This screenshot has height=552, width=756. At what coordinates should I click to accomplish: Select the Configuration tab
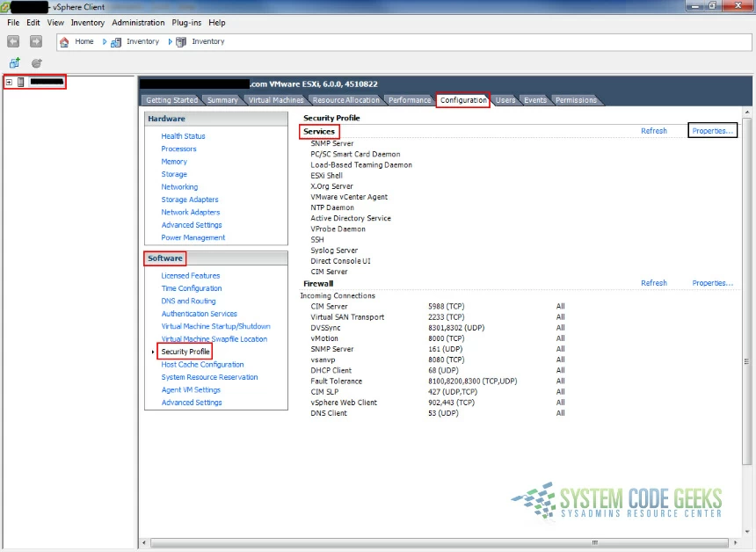tap(463, 100)
